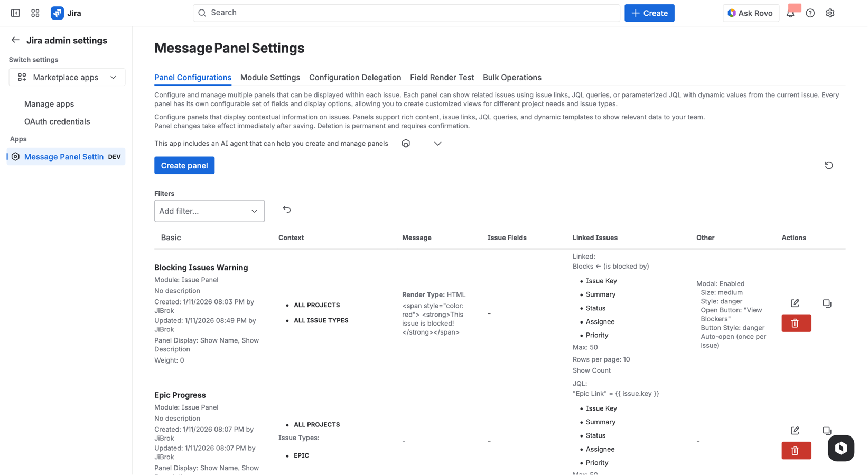
Task: Open the Ask Rovo button
Action: tap(751, 13)
